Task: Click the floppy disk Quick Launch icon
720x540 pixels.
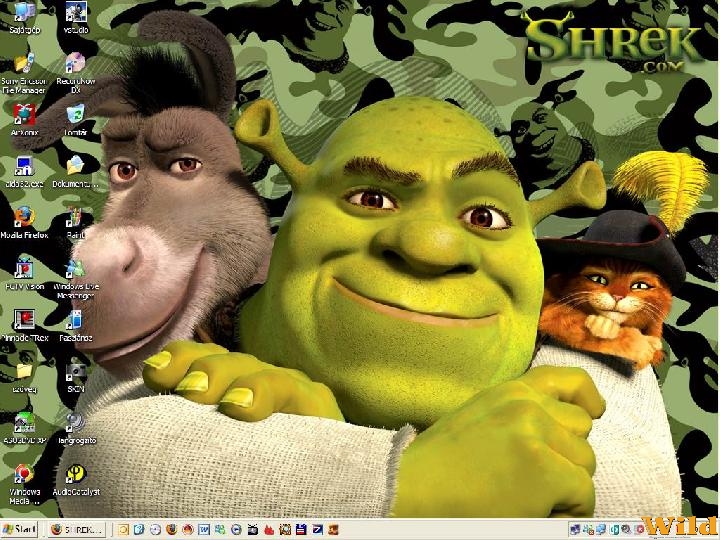Action: coord(301,530)
